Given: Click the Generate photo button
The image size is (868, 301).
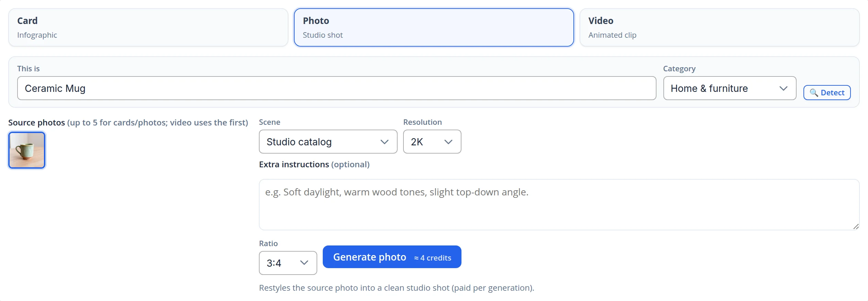Looking at the screenshot, I should tap(392, 257).
